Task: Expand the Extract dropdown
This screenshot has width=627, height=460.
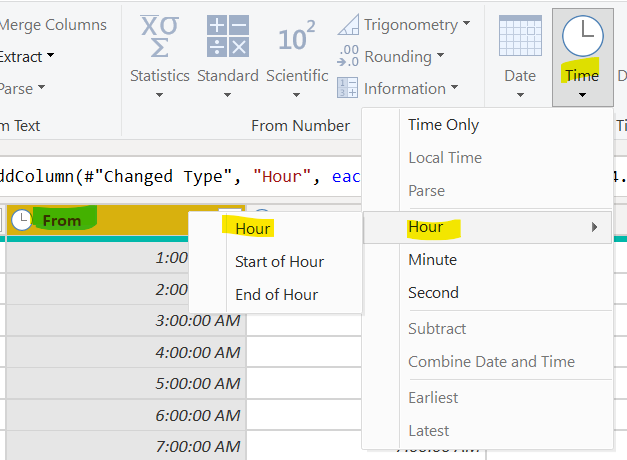Action: pos(50,55)
